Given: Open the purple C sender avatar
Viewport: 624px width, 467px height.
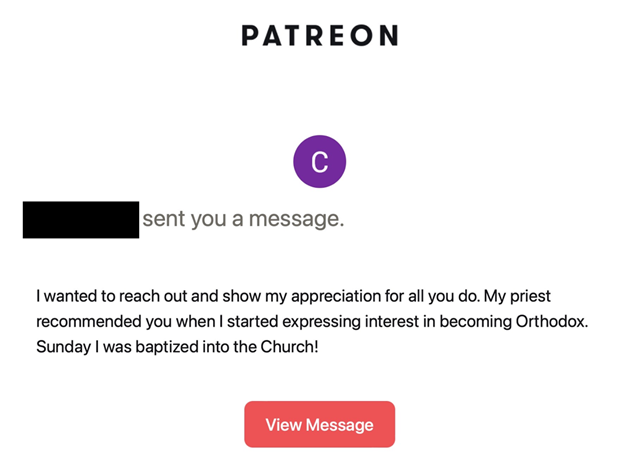Looking at the screenshot, I should point(320,161).
